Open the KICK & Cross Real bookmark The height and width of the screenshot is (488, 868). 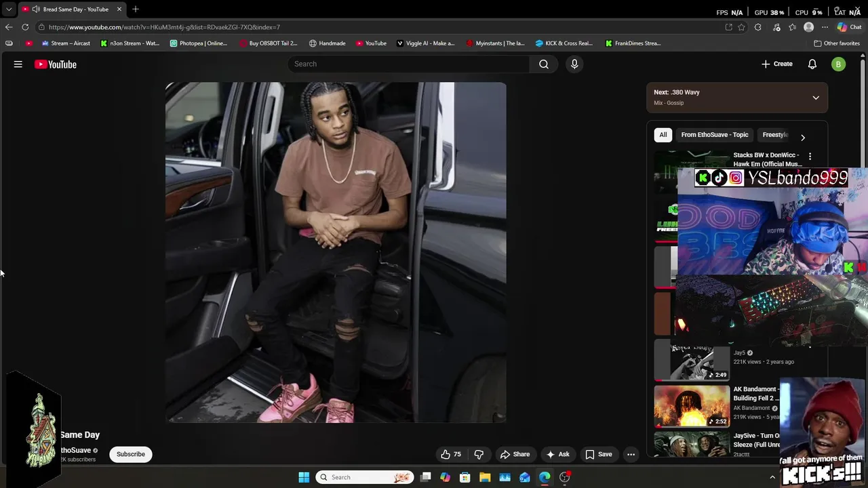click(564, 43)
